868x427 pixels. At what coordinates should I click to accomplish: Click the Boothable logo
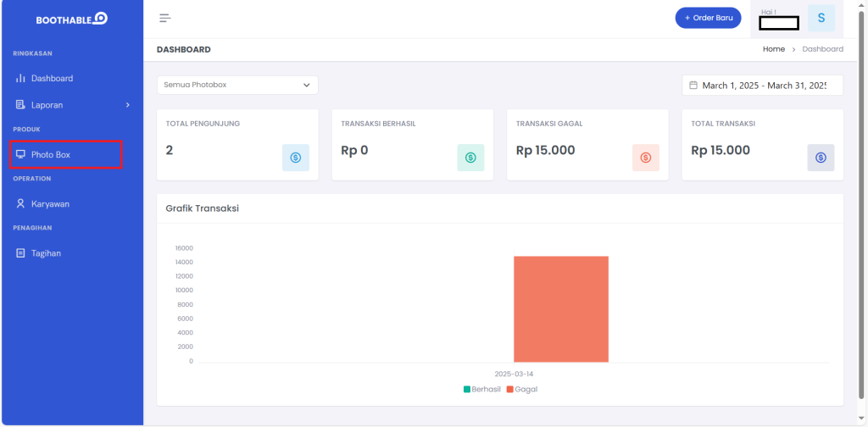tap(72, 19)
